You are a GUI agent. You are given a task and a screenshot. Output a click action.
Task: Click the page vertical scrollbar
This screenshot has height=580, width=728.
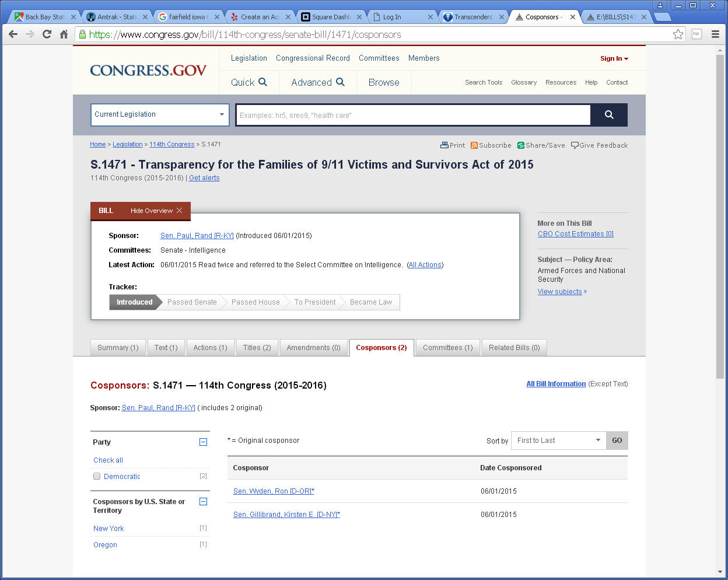720,216
